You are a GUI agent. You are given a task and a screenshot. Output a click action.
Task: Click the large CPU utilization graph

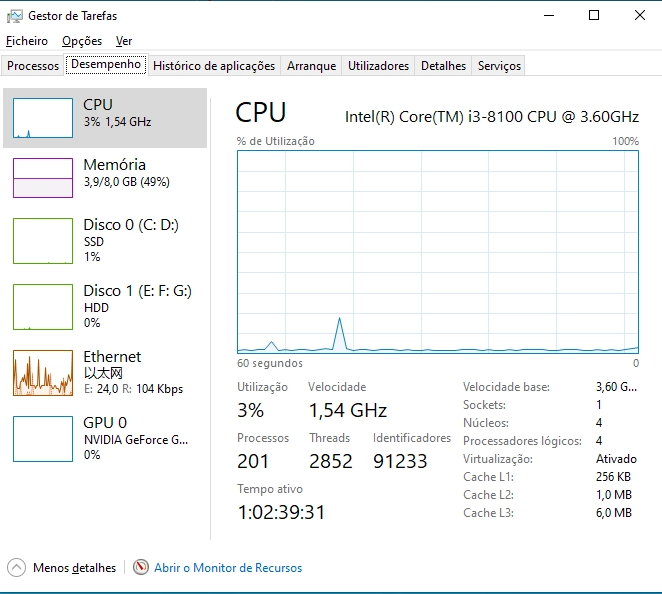click(x=438, y=252)
